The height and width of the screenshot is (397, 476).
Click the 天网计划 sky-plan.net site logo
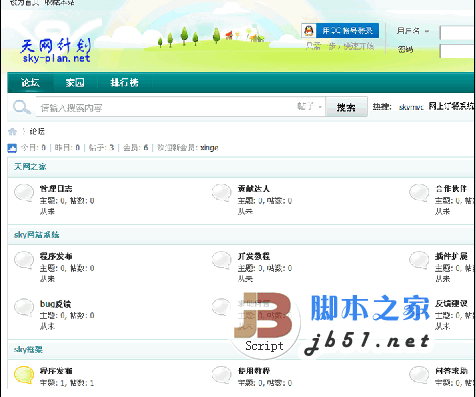coord(56,50)
